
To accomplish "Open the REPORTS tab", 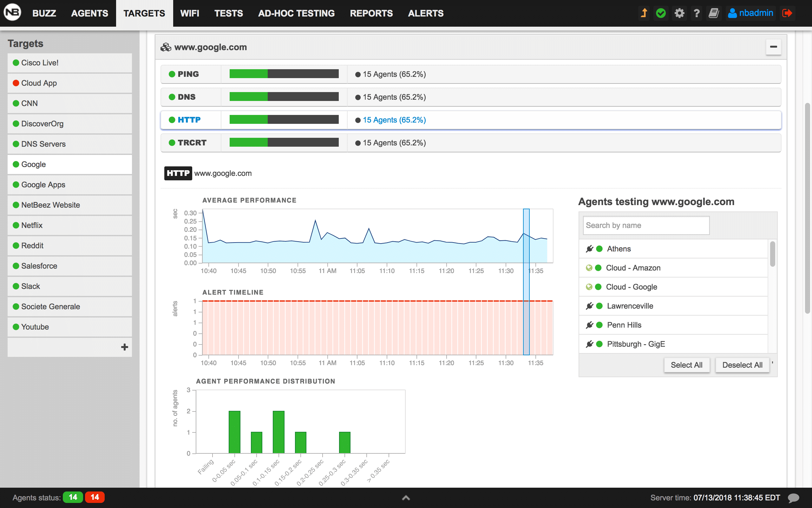I will [371, 13].
